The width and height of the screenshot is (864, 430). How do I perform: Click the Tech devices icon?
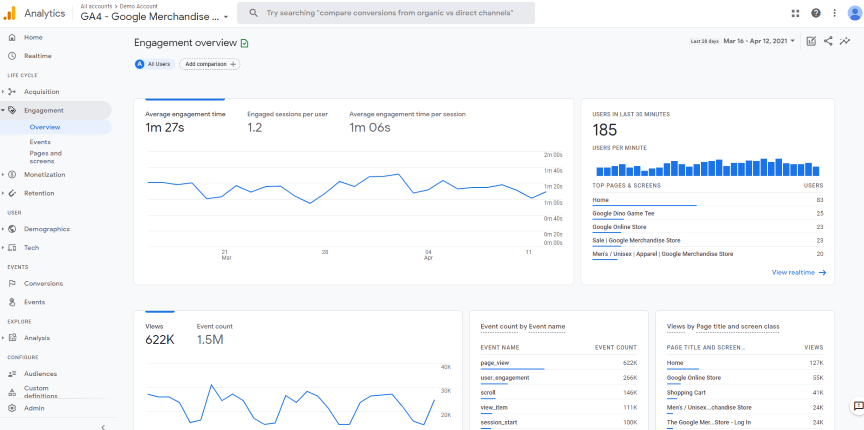pyautogui.click(x=12, y=248)
